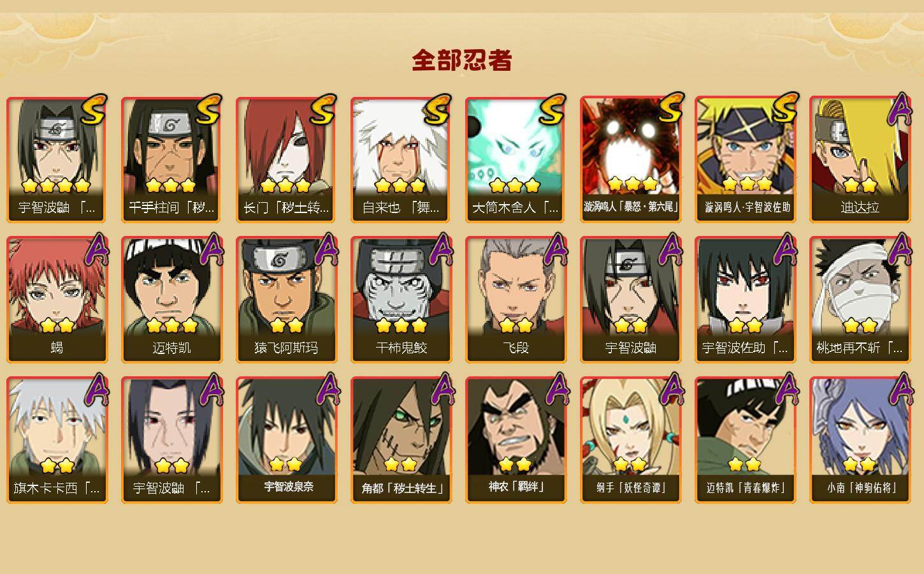The height and width of the screenshot is (574, 924).
Task: Choose the 纲手「妖怪奇谭」 card
Action: tap(630, 440)
